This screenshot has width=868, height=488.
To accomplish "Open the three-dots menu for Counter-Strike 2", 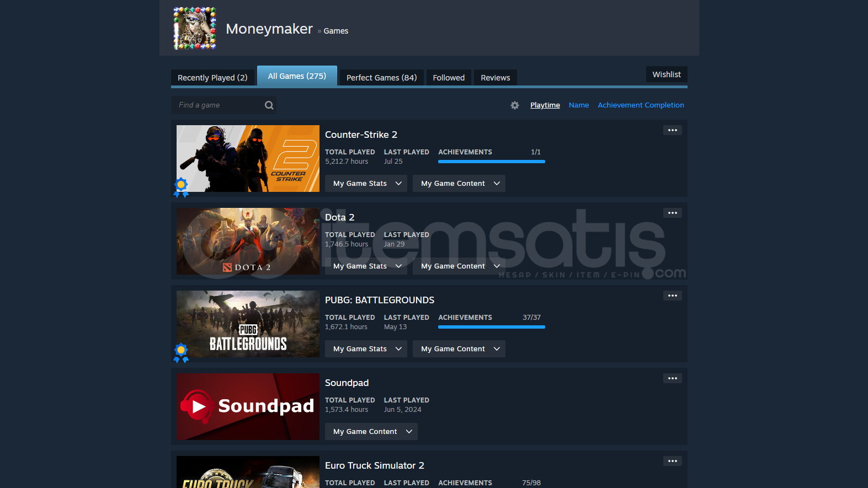I will tap(672, 130).
